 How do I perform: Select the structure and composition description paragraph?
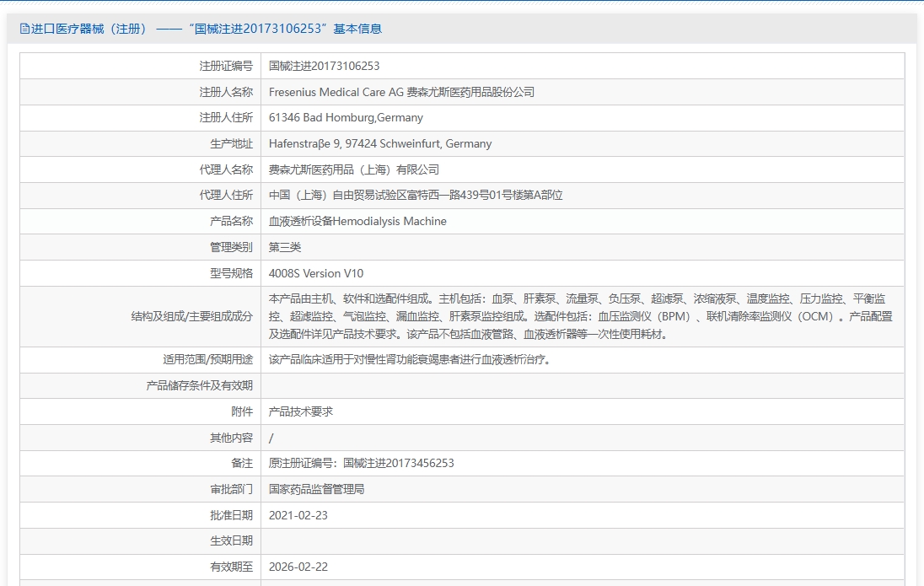click(x=580, y=316)
